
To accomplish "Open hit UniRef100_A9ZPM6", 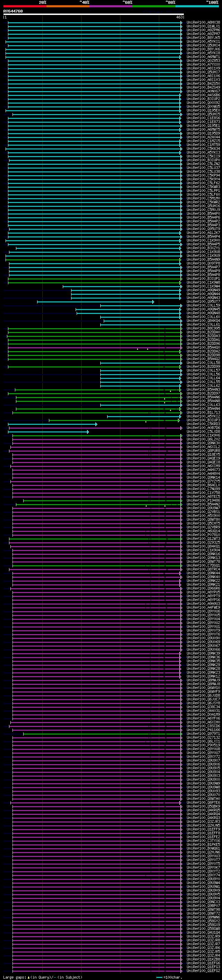I will point(203,30).
